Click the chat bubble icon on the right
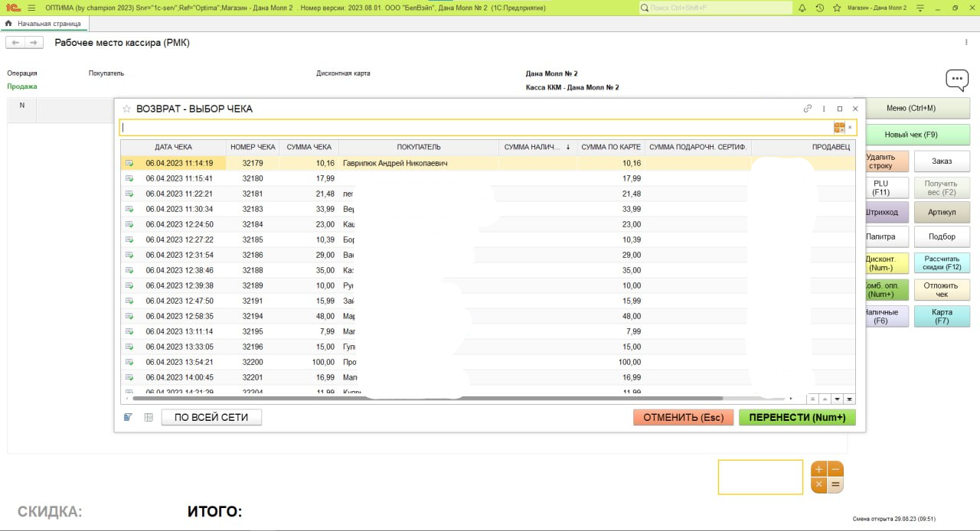 click(956, 80)
